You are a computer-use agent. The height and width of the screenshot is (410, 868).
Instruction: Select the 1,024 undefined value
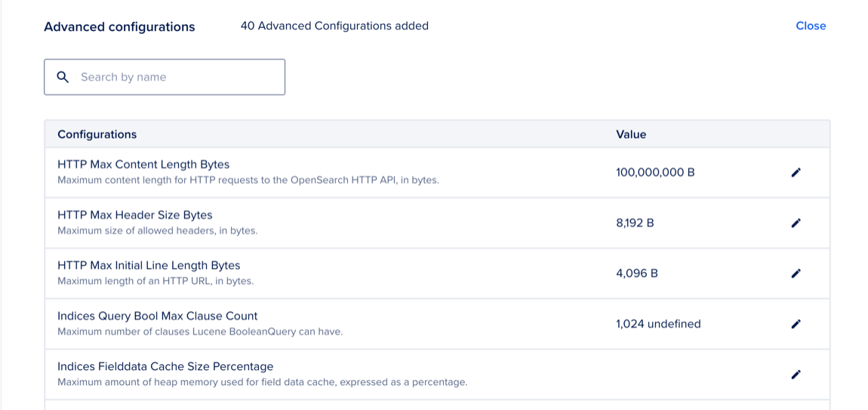(x=658, y=324)
